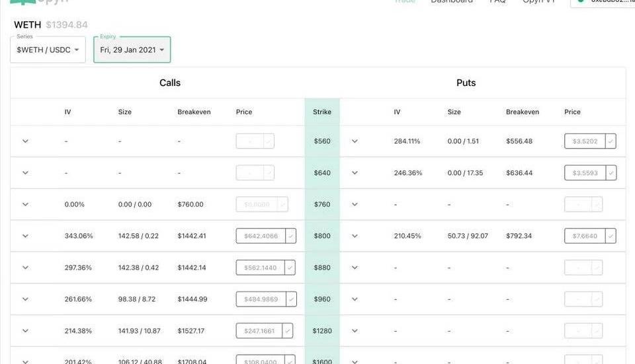
Task: Click checkmark beside $642.4066 call price
Action: 291,236
